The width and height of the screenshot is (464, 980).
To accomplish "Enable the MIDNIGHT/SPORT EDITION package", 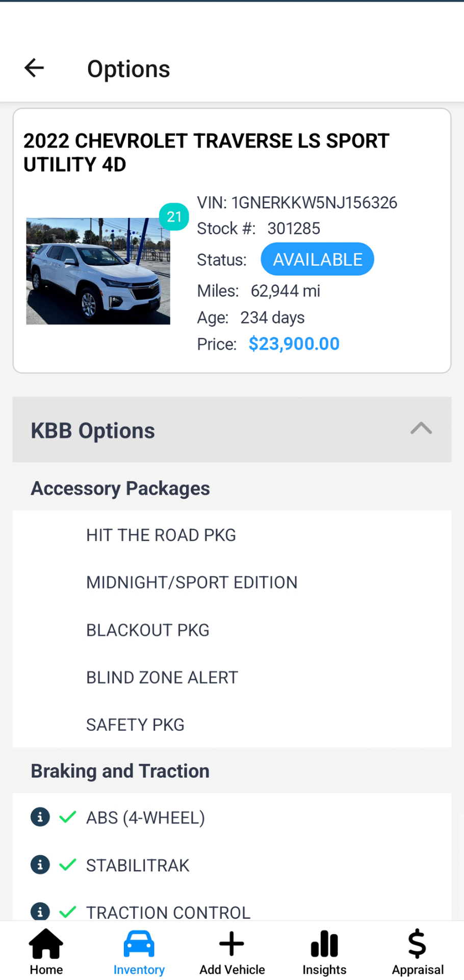I will pos(192,582).
